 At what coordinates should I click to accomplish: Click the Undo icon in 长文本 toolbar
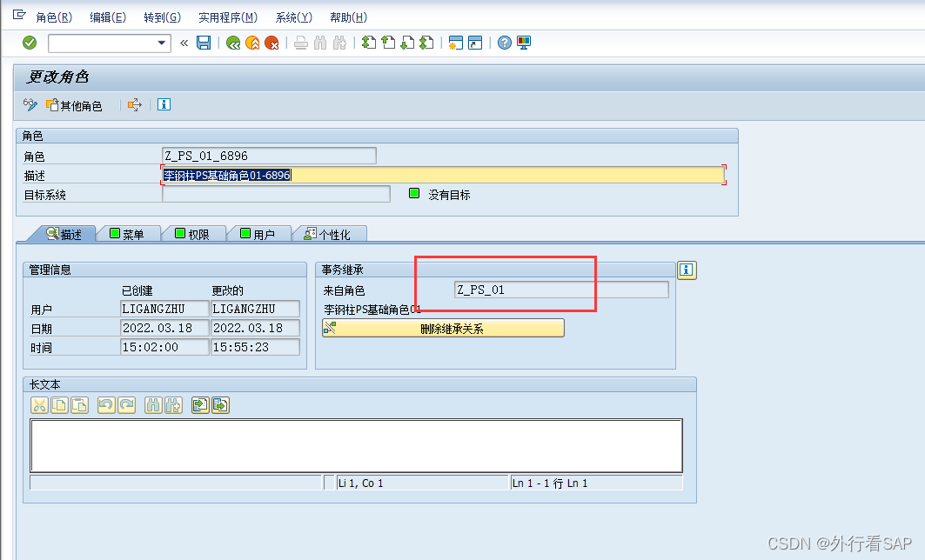[x=106, y=405]
